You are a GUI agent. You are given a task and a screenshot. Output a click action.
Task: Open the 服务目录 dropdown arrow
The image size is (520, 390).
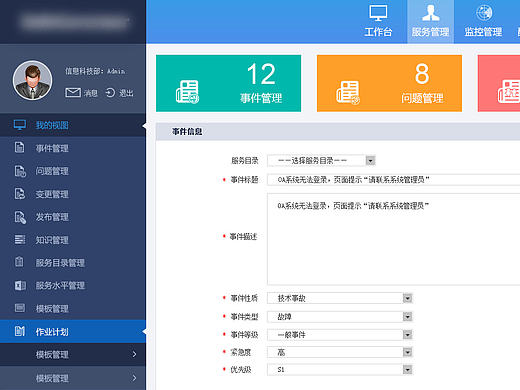tap(370, 161)
